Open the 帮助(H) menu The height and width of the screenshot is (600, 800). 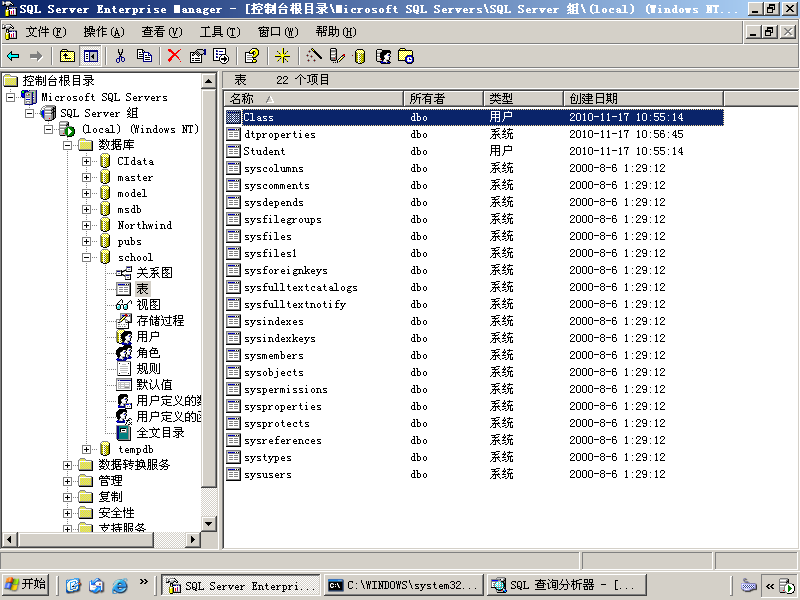pos(336,32)
